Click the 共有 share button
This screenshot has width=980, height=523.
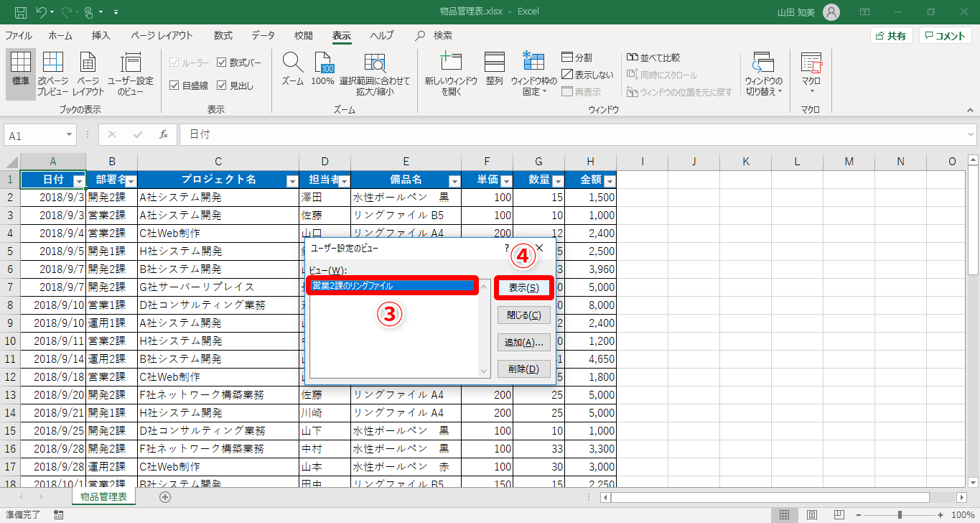[x=891, y=36]
